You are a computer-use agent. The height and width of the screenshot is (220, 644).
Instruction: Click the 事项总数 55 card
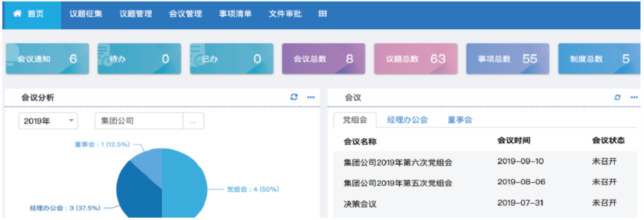coord(508,59)
